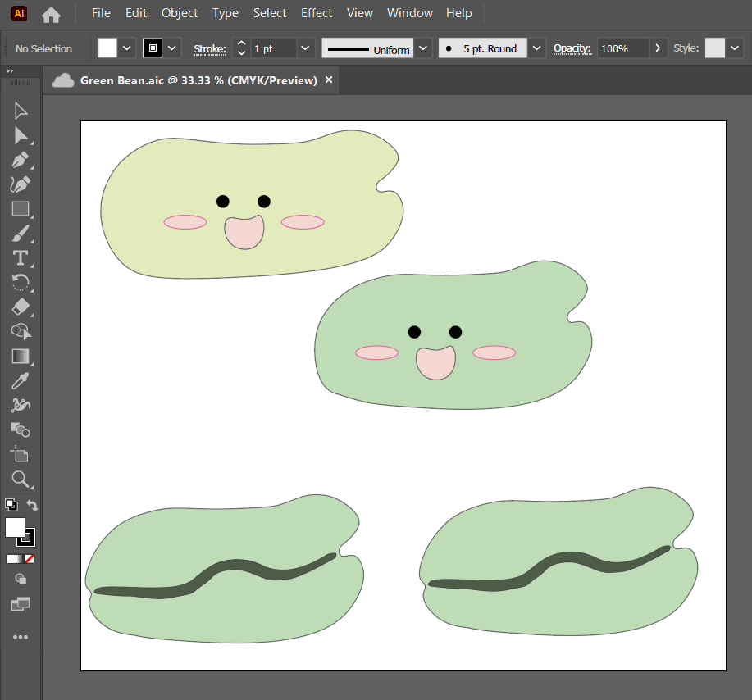Select the Symbol Sprayer tool

(x=21, y=406)
